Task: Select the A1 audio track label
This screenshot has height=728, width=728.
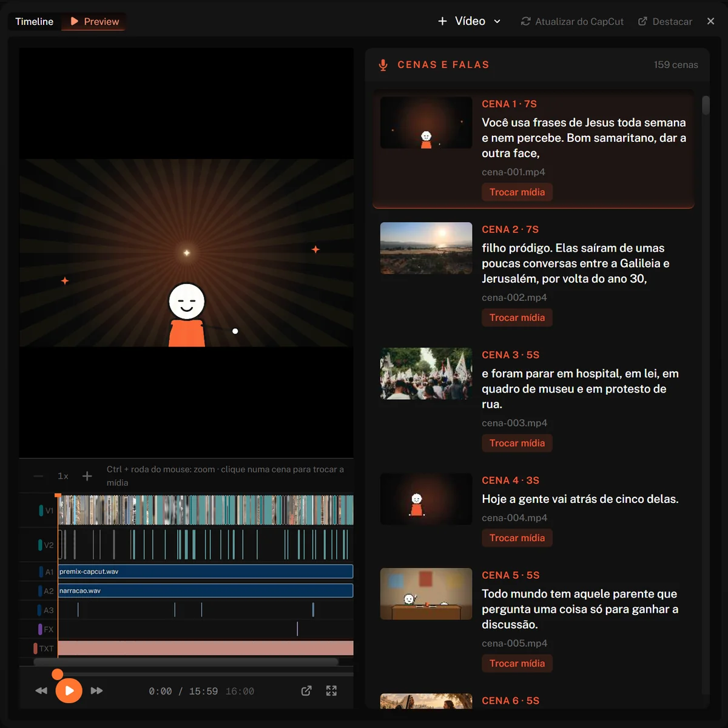Action: pos(47,572)
